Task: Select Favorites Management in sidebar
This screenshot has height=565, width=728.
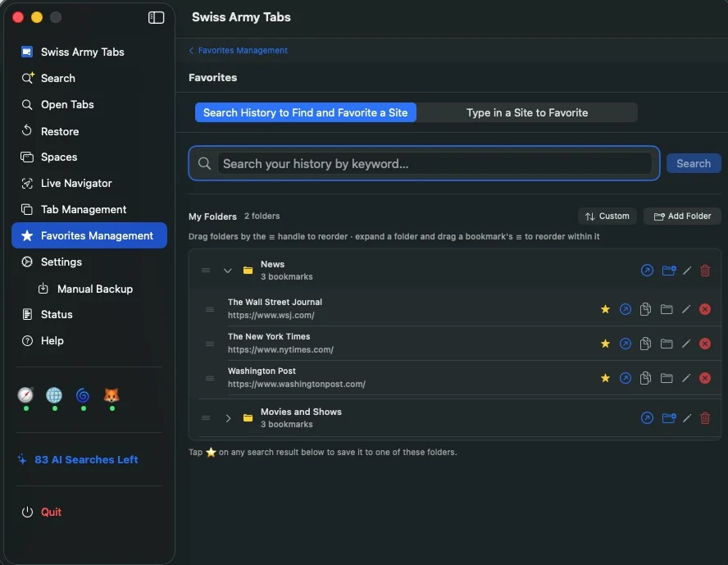Action: coord(89,235)
